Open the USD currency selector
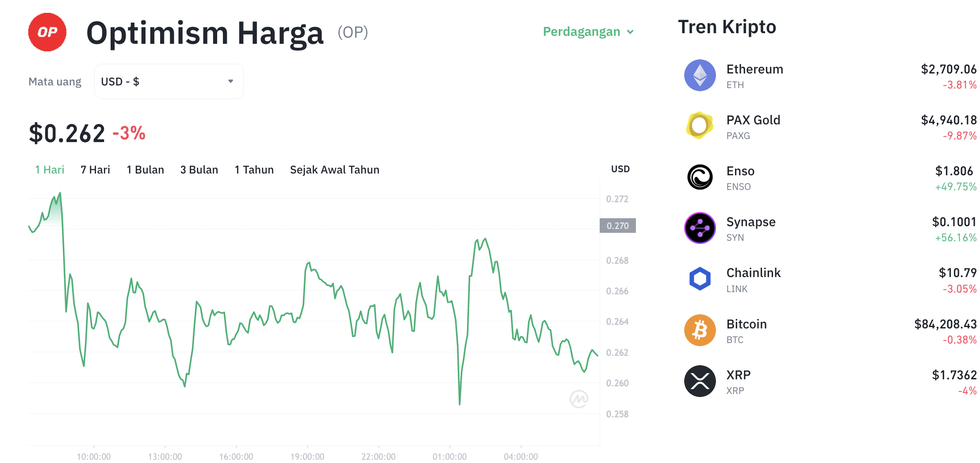Image resolution: width=980 pixels, height=463 pixels. coord(168,81)
